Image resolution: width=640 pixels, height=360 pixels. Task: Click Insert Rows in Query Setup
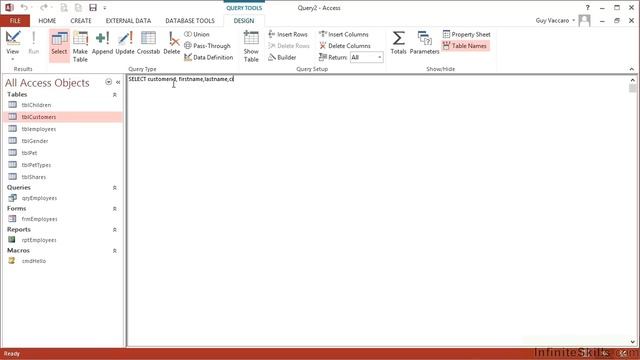click(x=288, y=34)
